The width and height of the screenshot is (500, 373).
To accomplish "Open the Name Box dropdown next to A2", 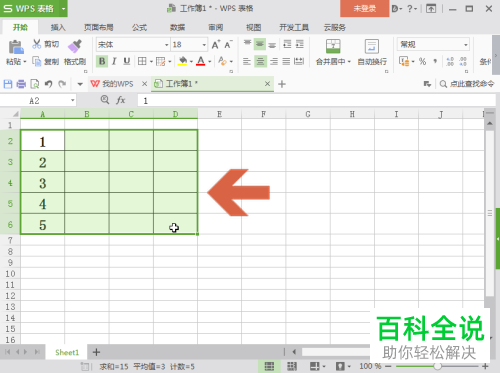I will (x=72, y=100).
